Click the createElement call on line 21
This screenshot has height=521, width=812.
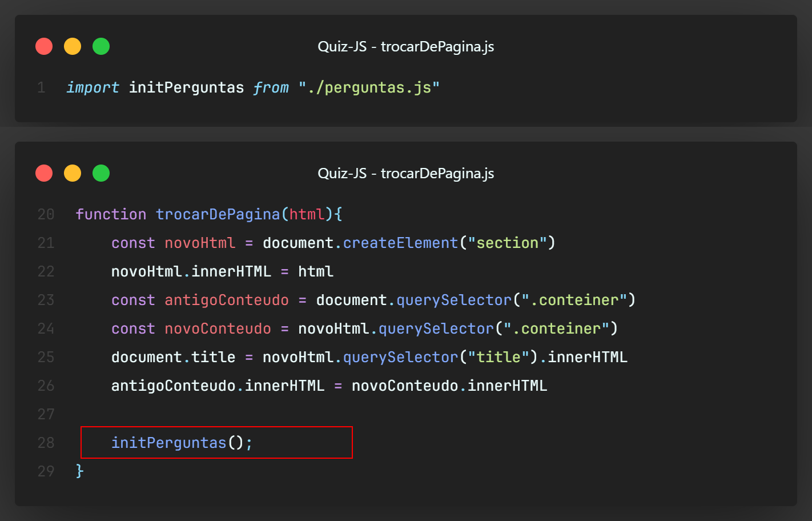[x=400, y=242]
